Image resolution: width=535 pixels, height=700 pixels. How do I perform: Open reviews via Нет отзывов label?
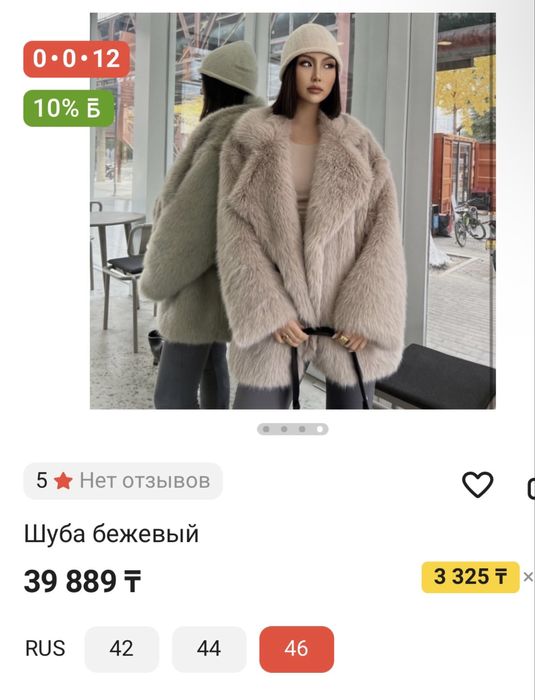click(x=145, y=481)
